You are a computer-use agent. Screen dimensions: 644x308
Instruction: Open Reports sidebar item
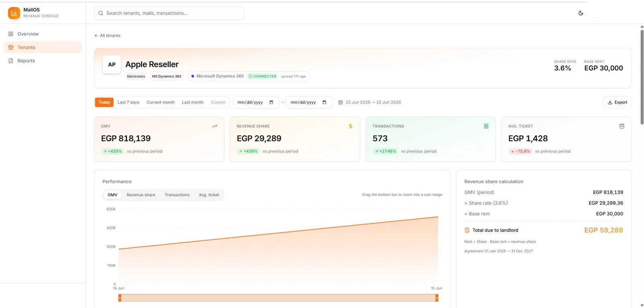(x=43, y=61)
